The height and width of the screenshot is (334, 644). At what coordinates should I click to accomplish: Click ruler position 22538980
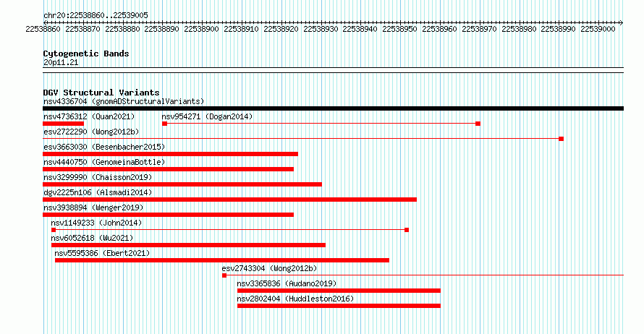(x=519, y=29)
